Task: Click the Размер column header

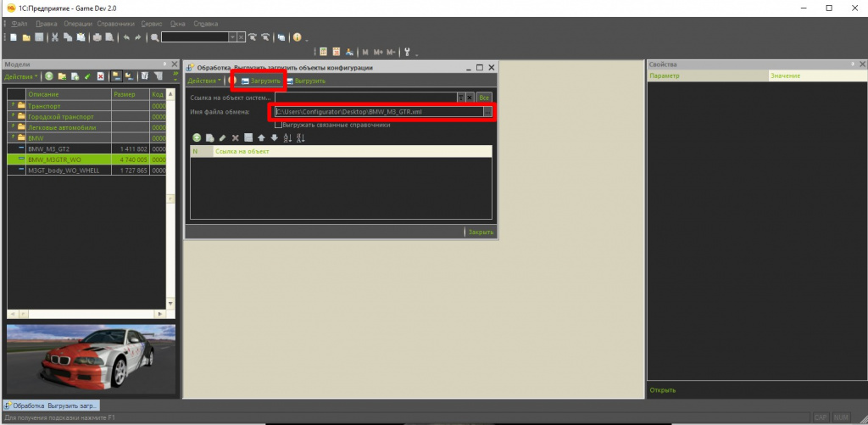Action: click(130, 94)
